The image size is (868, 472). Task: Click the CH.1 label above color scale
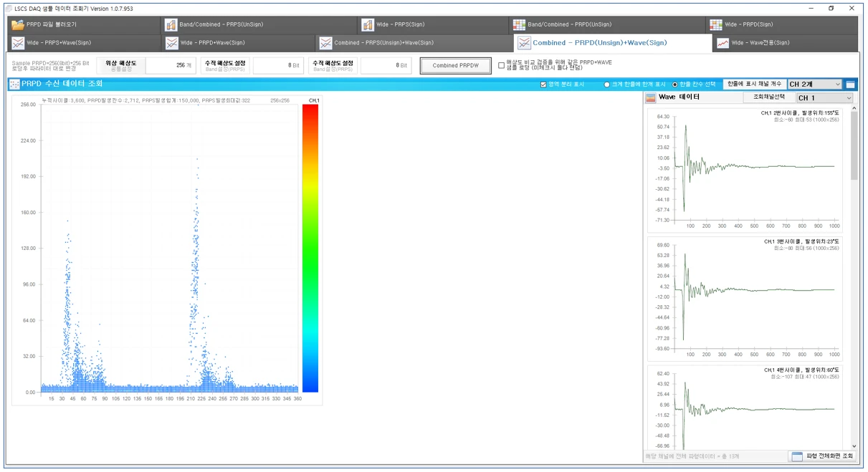[x=313, y=100]
